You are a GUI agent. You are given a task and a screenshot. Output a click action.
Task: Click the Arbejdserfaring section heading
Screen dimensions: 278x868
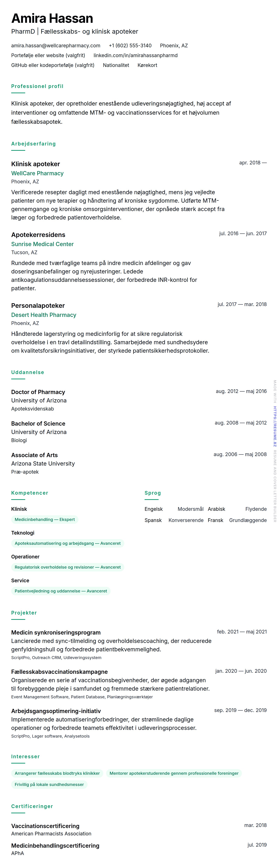pos(34,144)
